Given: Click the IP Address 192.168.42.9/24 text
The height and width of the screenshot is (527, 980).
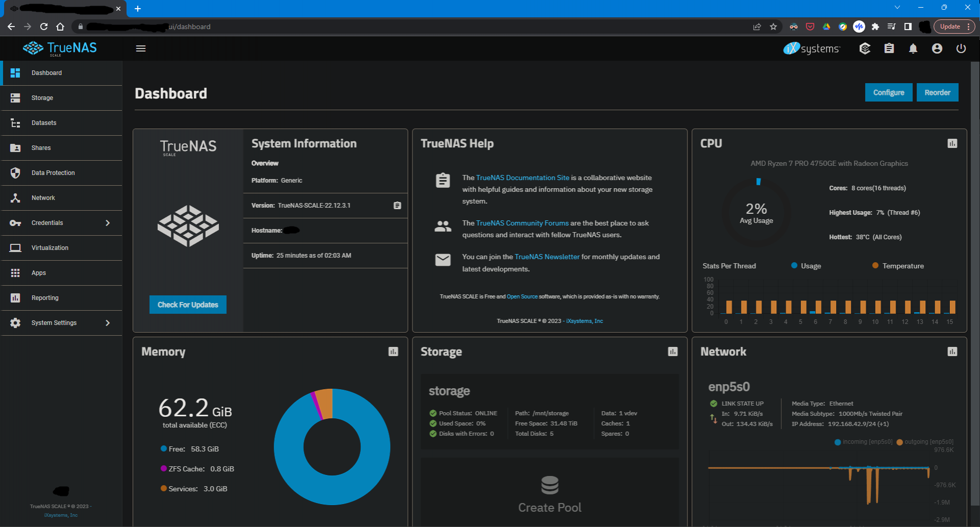Looking at the screenshot, I should coord(840,424).
